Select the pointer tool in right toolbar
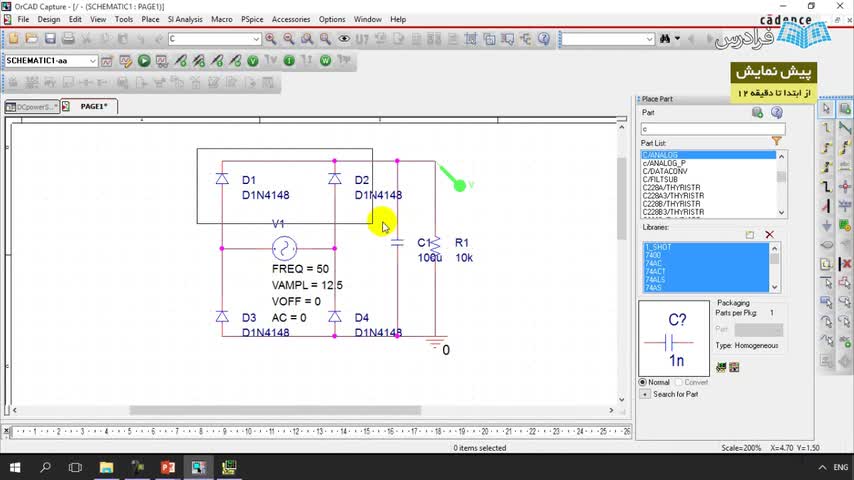The width and height of the screenshot is (854, 480). click(x=827, y=109)
